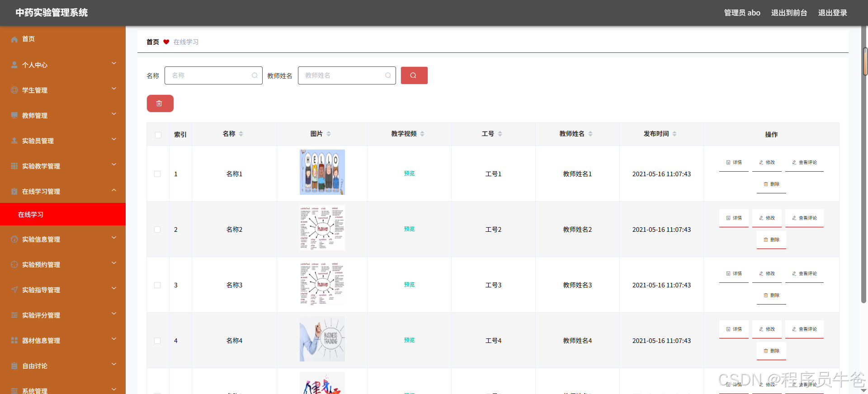Screen dimensions: 868x394
Task: Click 管理员 abo user label
Action: click(x=742, y=13)
